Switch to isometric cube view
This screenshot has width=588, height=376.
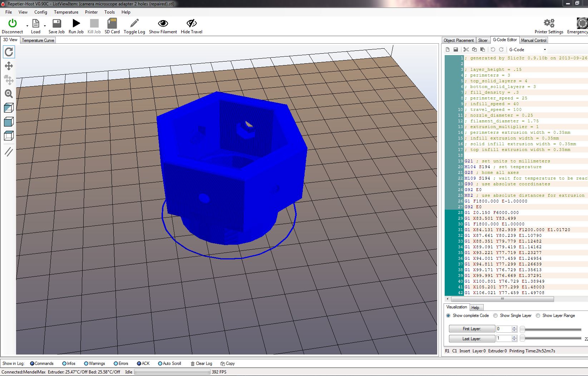pyautogui.click(x=9, y=108)
